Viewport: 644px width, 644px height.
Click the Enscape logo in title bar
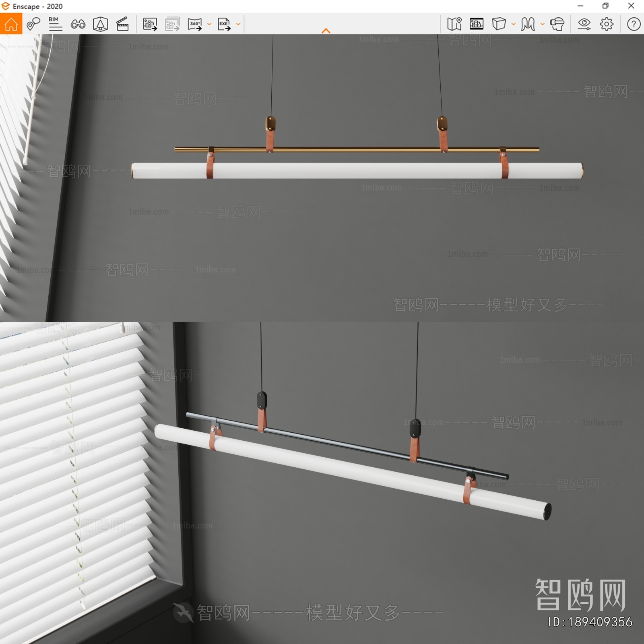[6, 6]
